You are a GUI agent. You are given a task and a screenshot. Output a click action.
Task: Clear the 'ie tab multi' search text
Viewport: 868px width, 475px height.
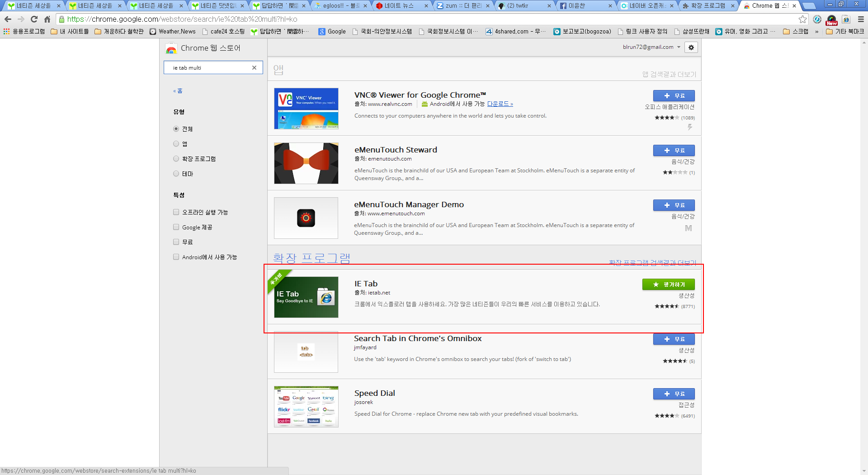[254, 67]
